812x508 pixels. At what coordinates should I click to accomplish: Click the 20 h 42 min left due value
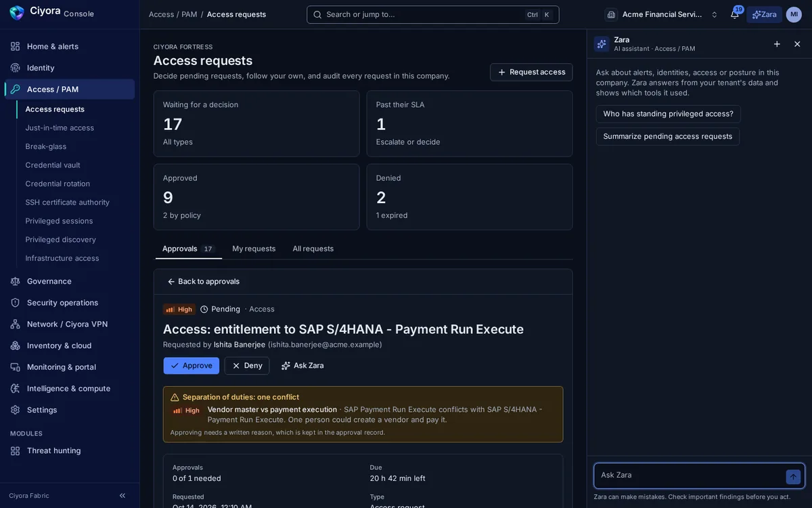tap(398, 478)
